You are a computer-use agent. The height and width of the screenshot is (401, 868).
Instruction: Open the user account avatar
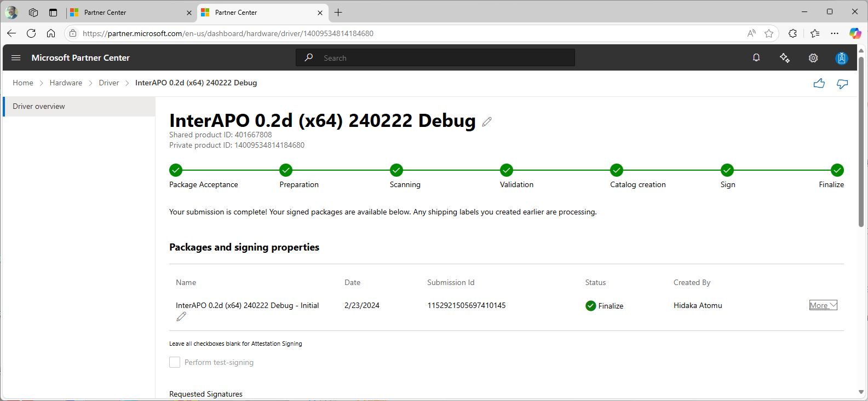point(842,58)
